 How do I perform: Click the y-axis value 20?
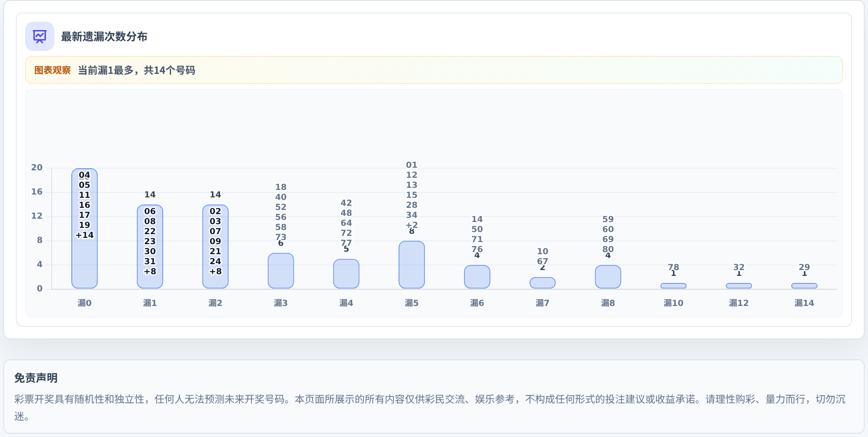coord(37,167)
